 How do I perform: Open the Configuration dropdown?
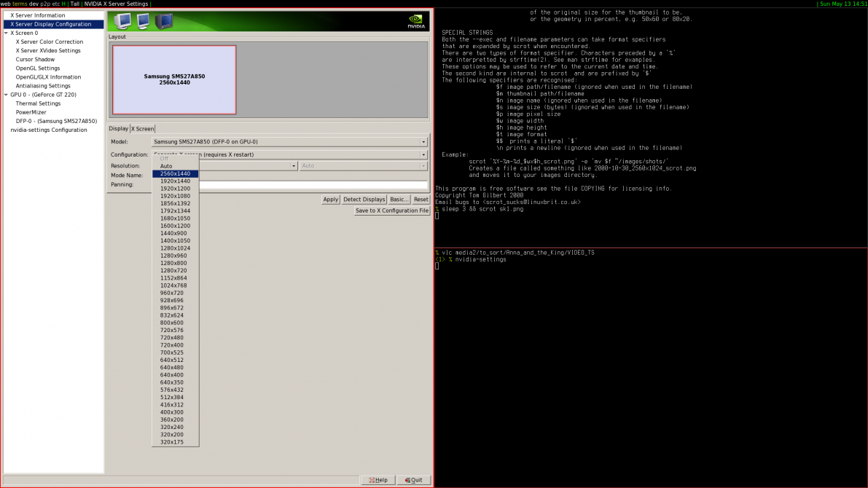(x=423, y=154)
